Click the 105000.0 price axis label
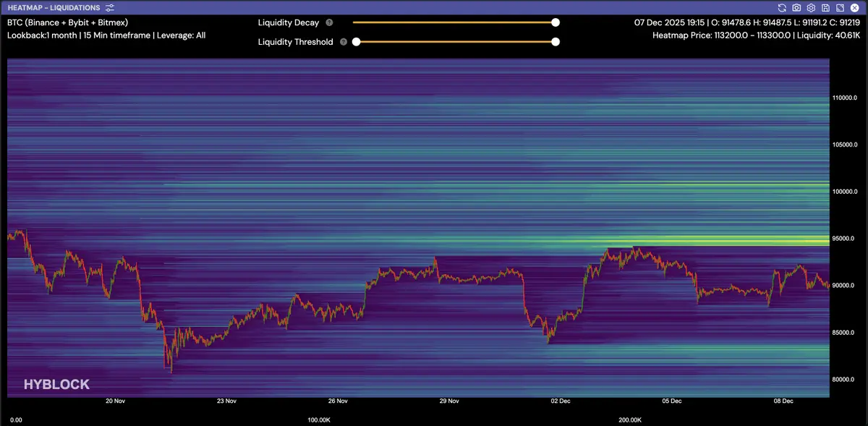 846,145
